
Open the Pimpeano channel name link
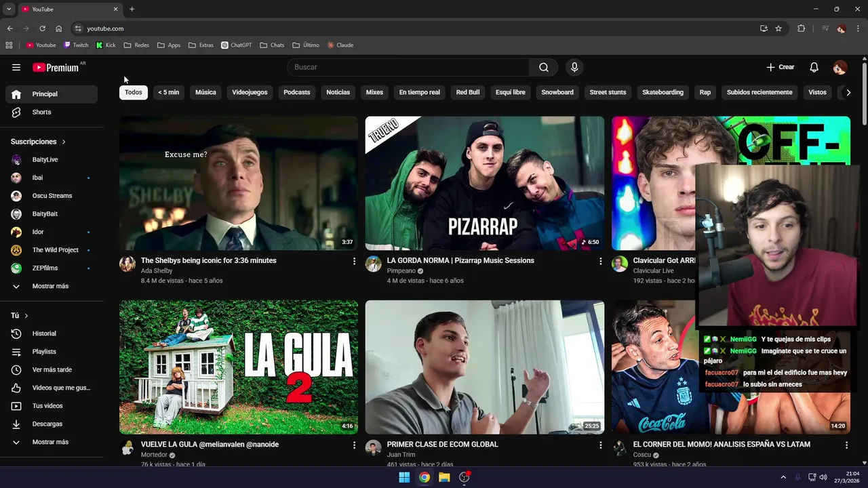pyautogui.click(x=401, y=271)
